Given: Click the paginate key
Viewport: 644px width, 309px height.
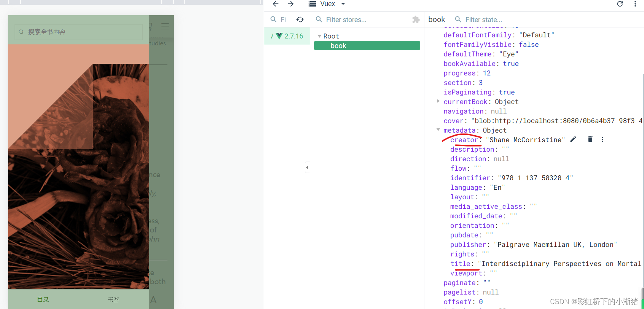Looking at the screenshot, I should [x=459, y=283].
